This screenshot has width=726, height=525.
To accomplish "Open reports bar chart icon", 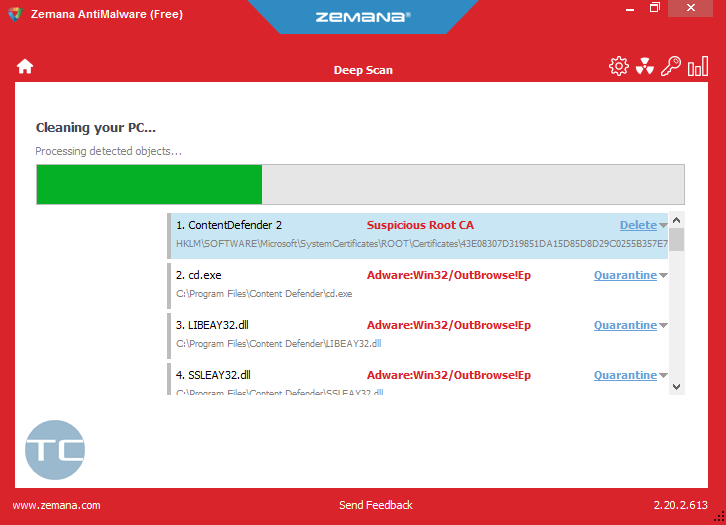I will pyautogui.click(x=698, y=66).
